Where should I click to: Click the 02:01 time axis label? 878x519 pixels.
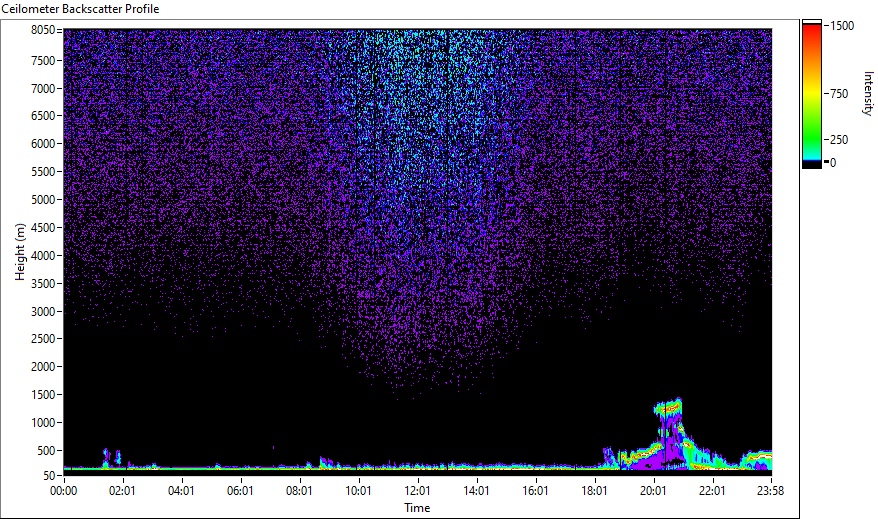coord(122,491)
